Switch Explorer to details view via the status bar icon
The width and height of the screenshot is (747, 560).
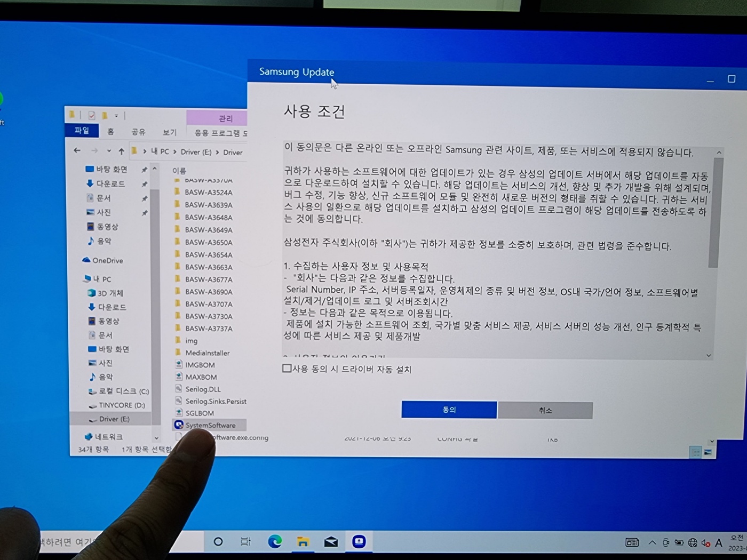coord(695,452)
